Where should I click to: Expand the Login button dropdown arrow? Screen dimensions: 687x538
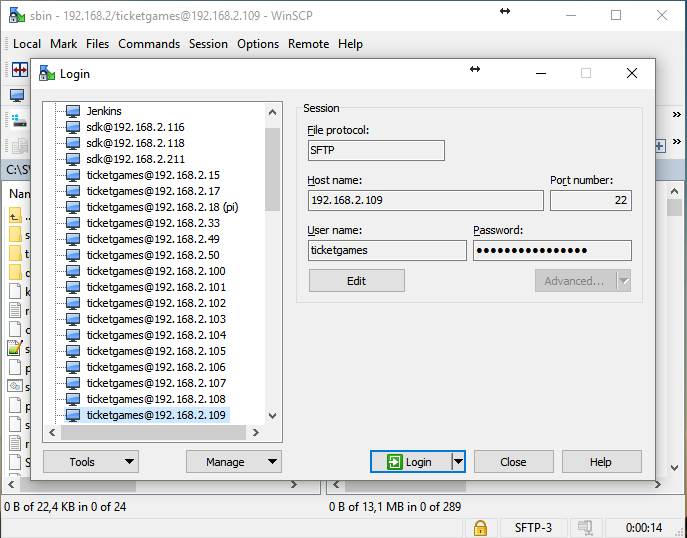[458, 462]
